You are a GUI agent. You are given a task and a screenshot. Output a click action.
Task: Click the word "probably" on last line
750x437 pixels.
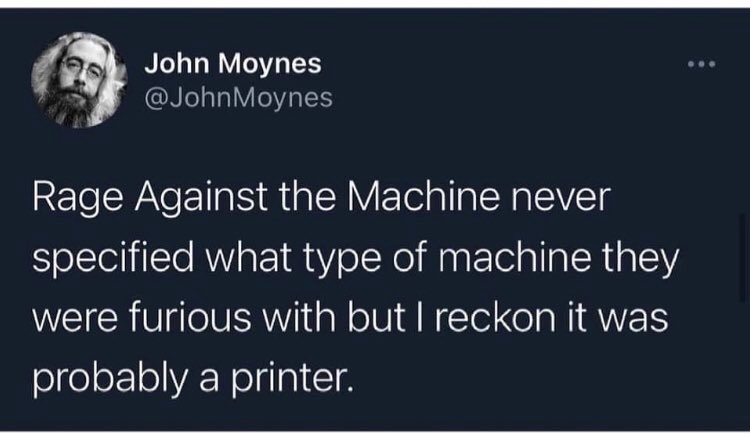(110, 379)
